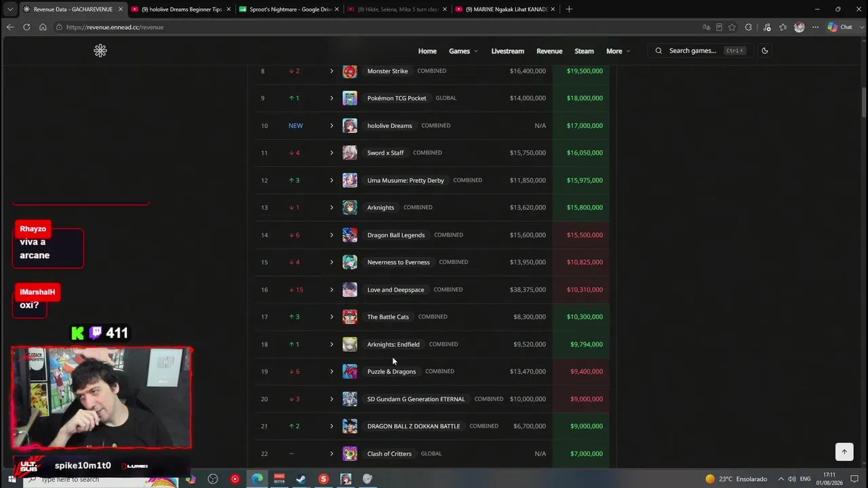Click the SD Gundam G Generation ETERNAL icon
The height and width of the screenshot is (488, 868).
click(350, 399)
